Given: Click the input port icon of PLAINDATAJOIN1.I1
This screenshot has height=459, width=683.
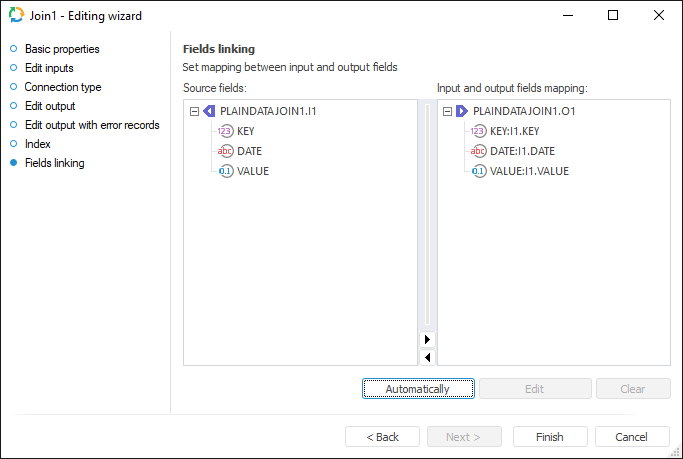Looking at the screenshot, I should [x=209, y=111].
